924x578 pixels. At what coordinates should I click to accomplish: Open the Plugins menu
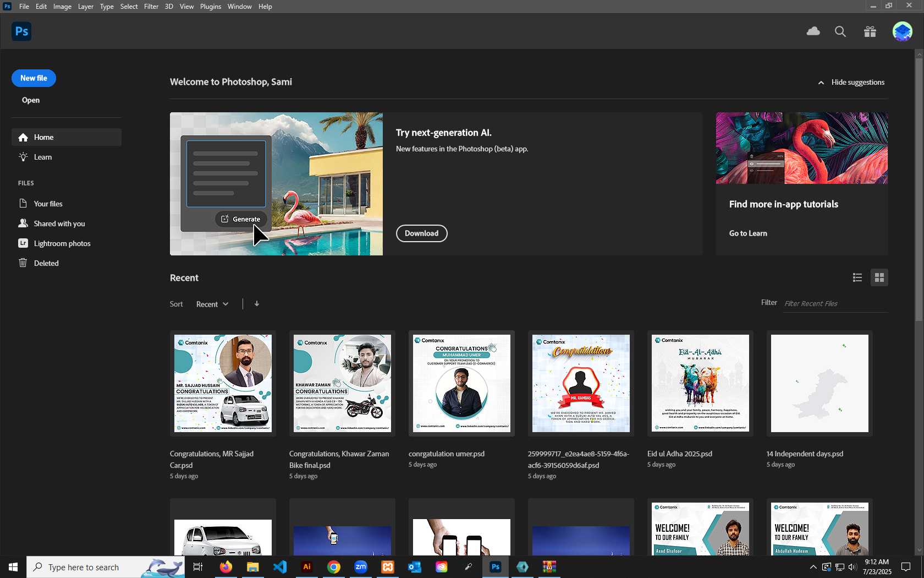[x=211, y=7]
